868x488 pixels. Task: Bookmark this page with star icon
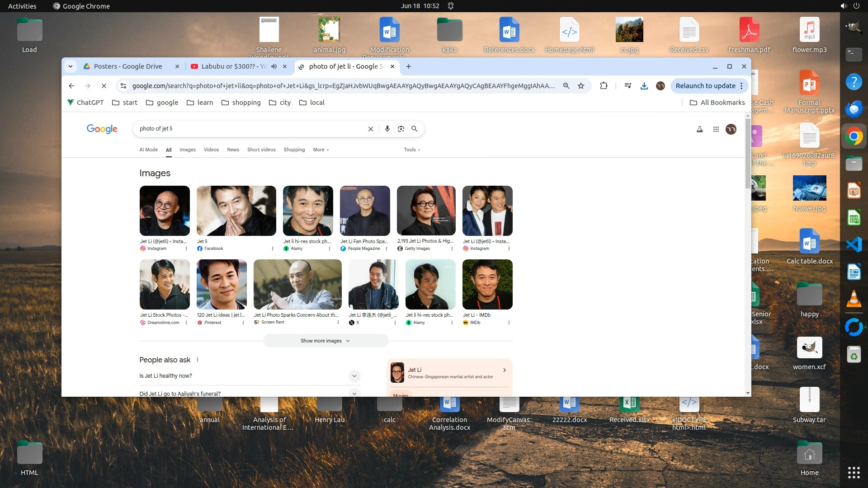click(x=581, y=86)
